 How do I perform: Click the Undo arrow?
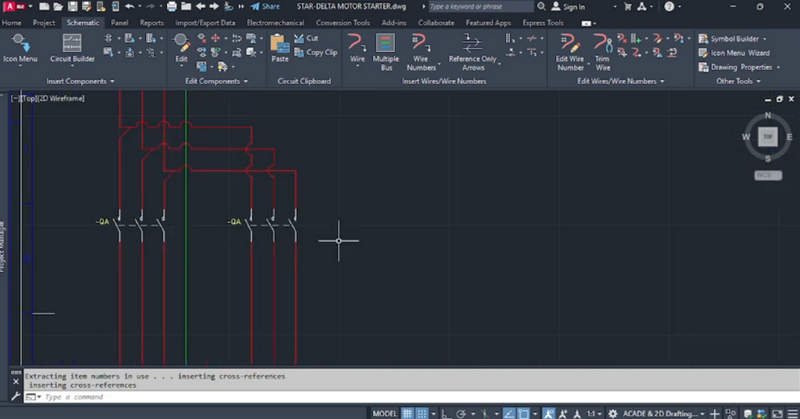point(130,7)
